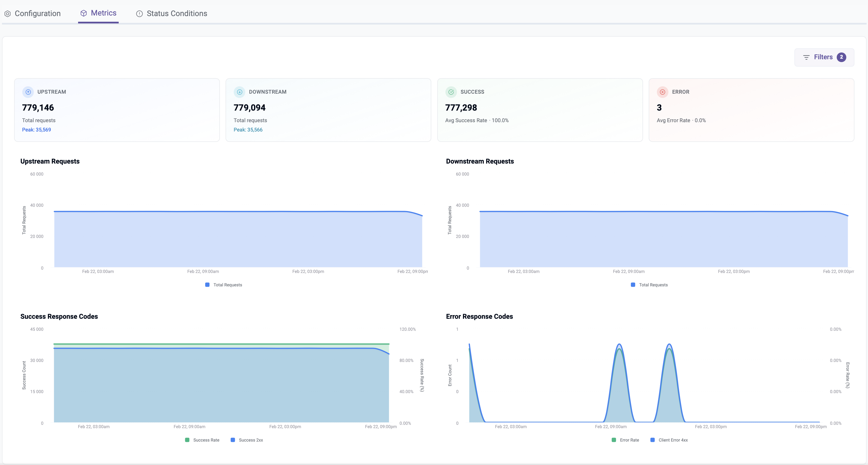
Task: Click the Metrics cube icon
Action: coord(83,13)
